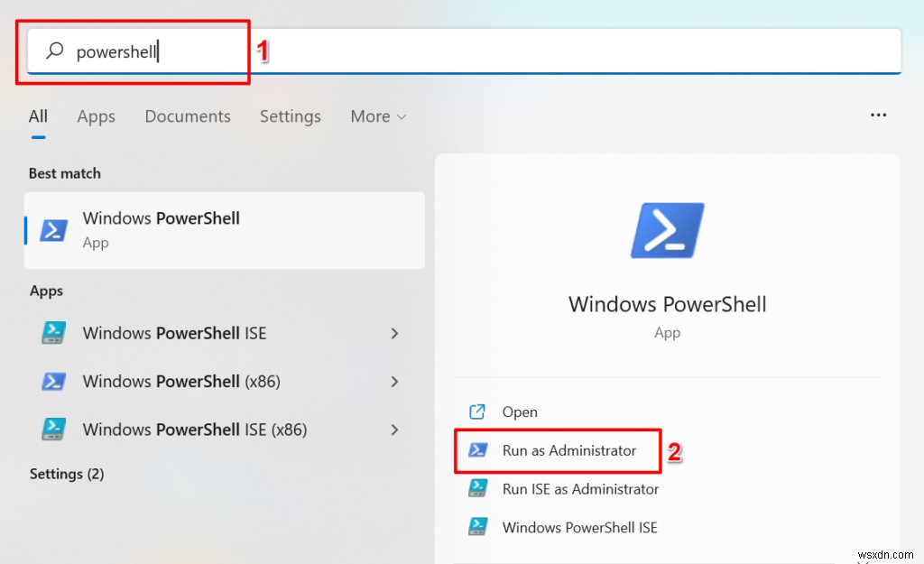Click the Windows PowerShell (x86) icon
924x564 pixels.
(x=54, y=381)
